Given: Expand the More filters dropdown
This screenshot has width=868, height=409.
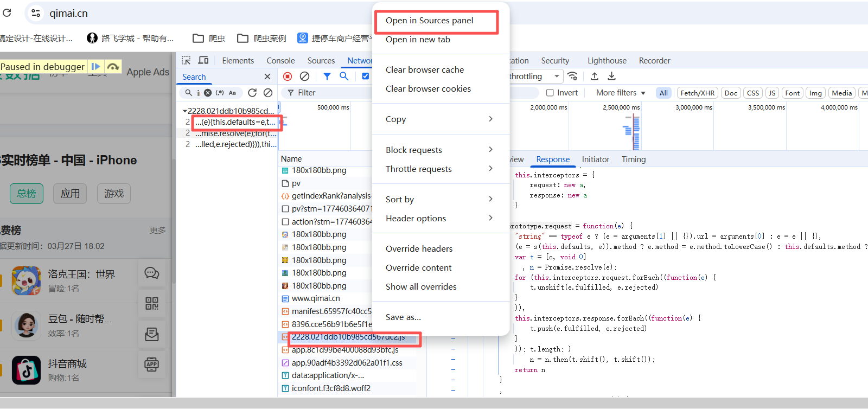Looking at the screenshot, I should [621, 93].
